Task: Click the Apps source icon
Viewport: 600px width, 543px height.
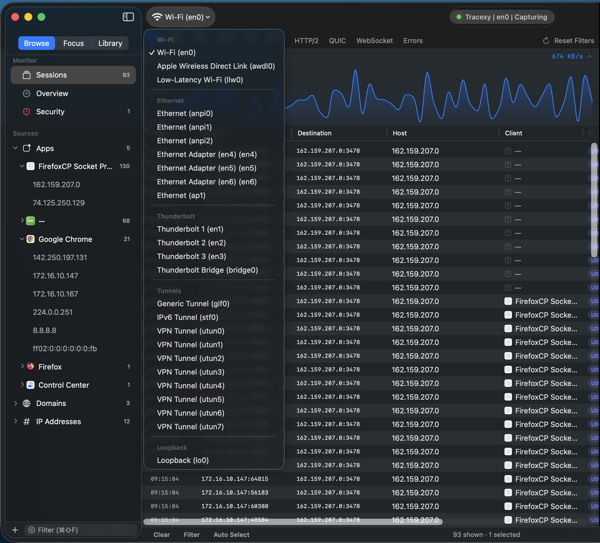Action: click(26, 148)
